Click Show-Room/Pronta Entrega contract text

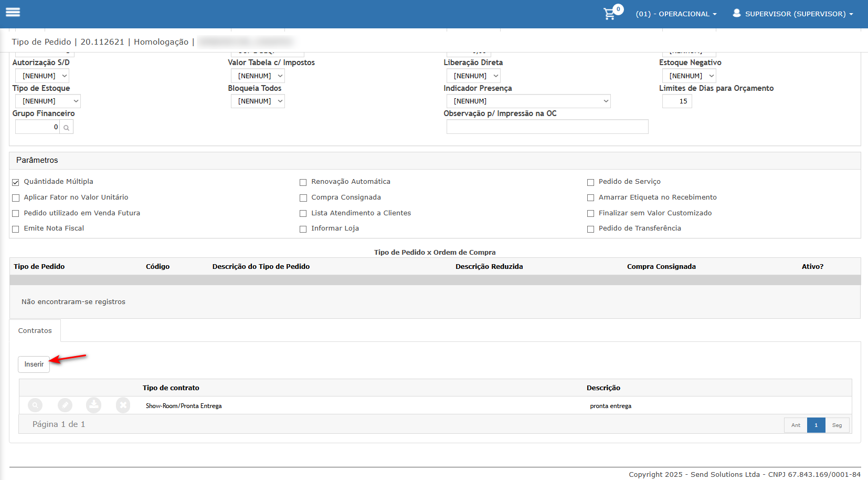tap(184, 406)
